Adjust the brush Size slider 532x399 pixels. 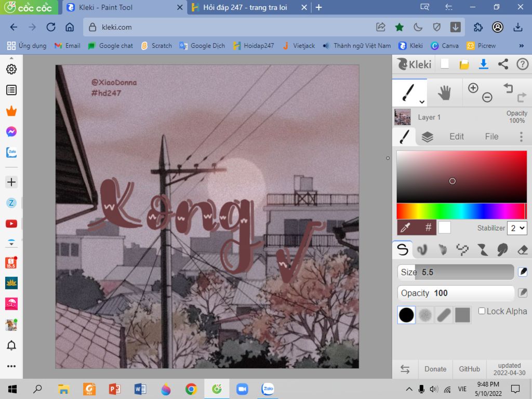coord(456,272)
